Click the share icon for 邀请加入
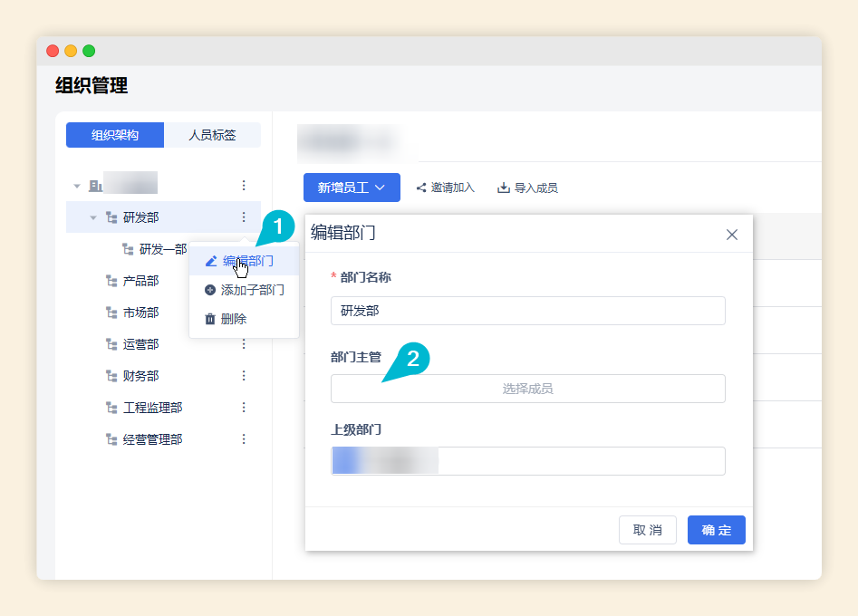Viewport: 858px width, 616px height. pos(421,188)
